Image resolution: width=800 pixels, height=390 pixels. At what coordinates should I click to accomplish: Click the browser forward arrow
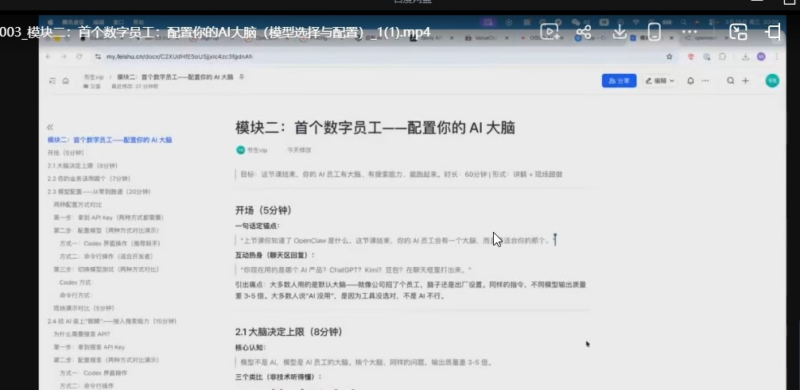point(64,57)
